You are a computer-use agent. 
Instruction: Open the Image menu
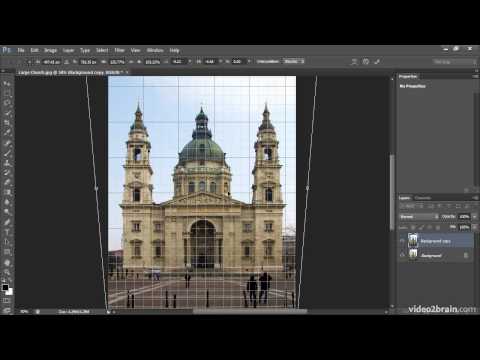click(x=50, y=50)
